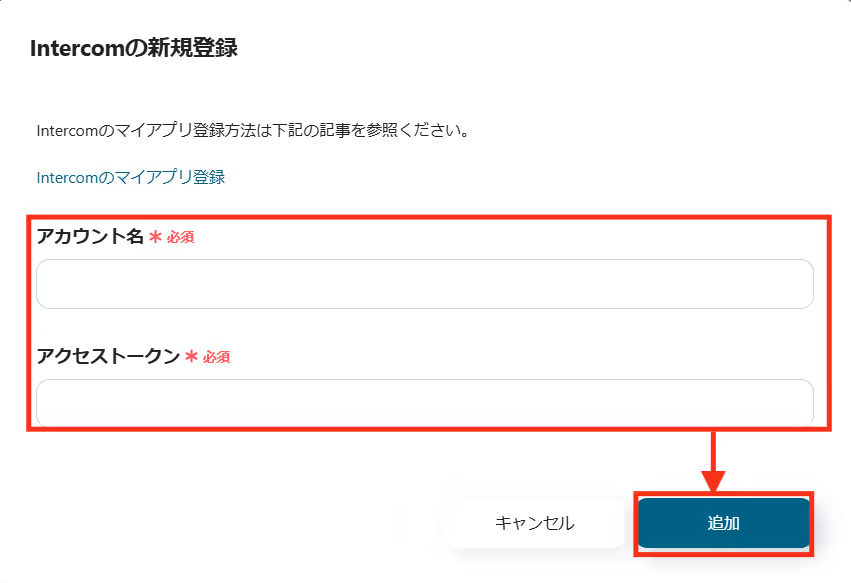Focus the アクセストークン input field
851x583 pixels.
[424, 402]
